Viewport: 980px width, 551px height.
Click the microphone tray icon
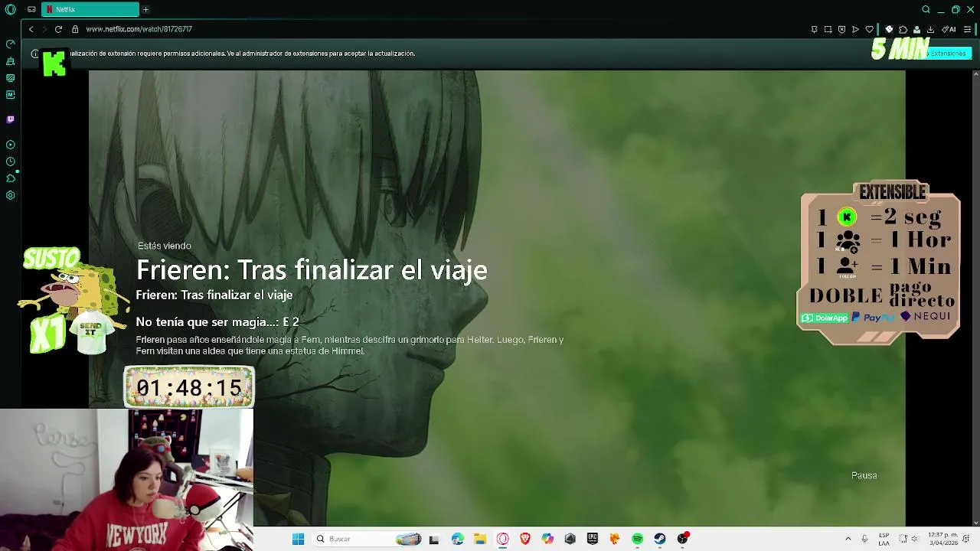(x=864, y=539)
